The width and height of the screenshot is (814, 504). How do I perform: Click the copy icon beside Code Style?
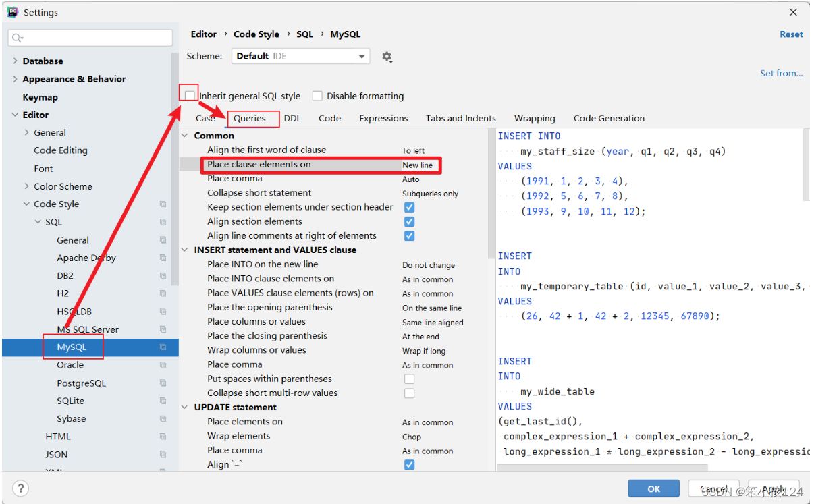tap(163, 204)
